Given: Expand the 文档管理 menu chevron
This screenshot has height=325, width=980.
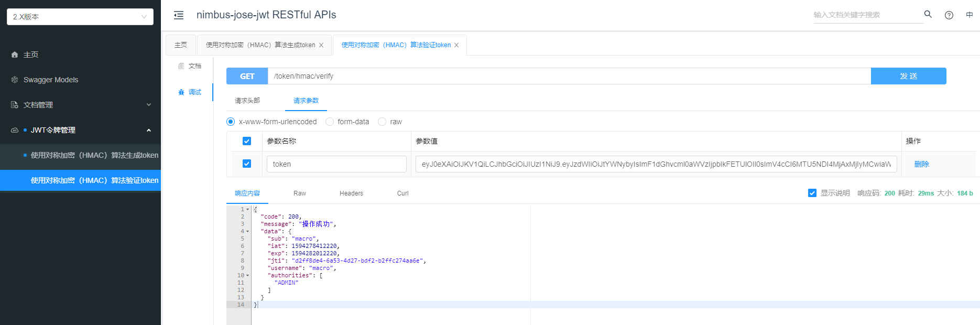Looking at the screenshot, I should click(x=149, y=105).
